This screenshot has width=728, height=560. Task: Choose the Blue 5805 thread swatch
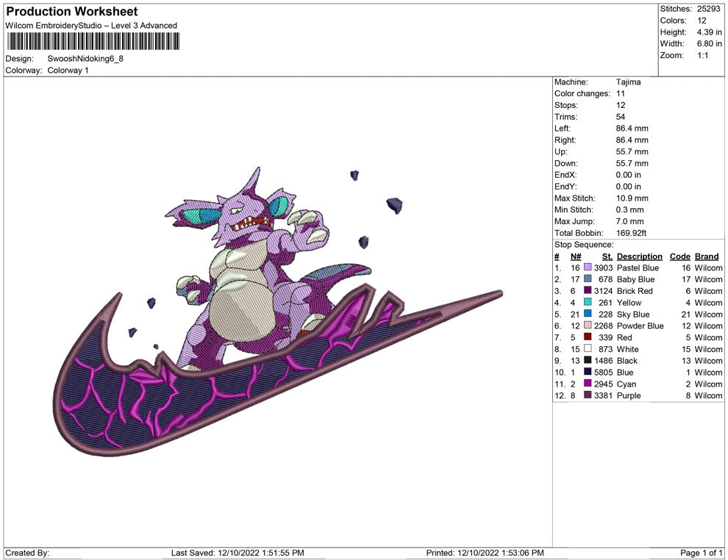588,372
